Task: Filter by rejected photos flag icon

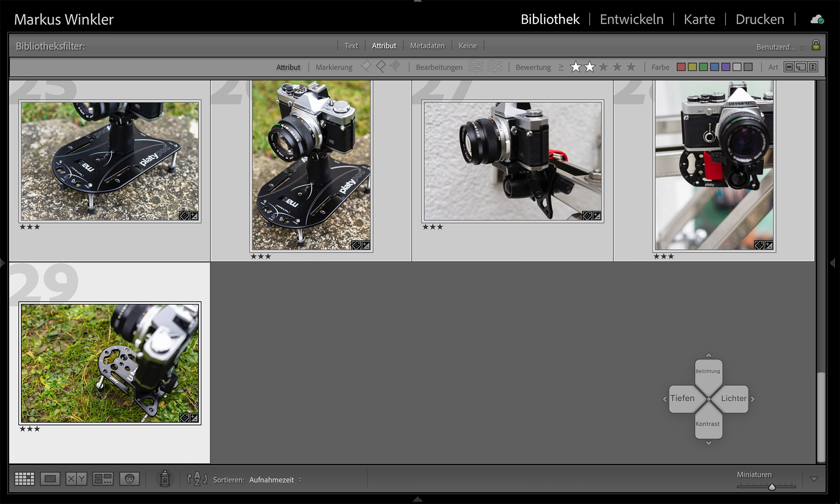Action: pos(395,66)
